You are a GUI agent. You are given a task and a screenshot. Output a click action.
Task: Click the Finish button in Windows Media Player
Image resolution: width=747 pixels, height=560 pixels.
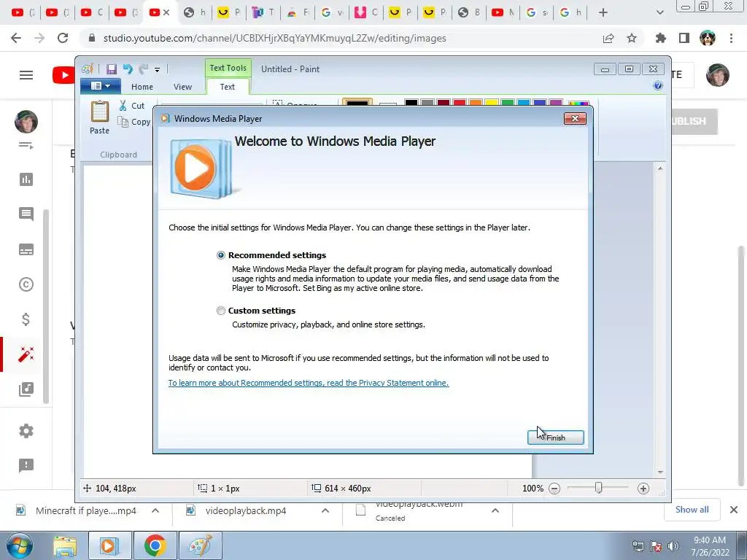pyautogui.click(x=555, y=437)
